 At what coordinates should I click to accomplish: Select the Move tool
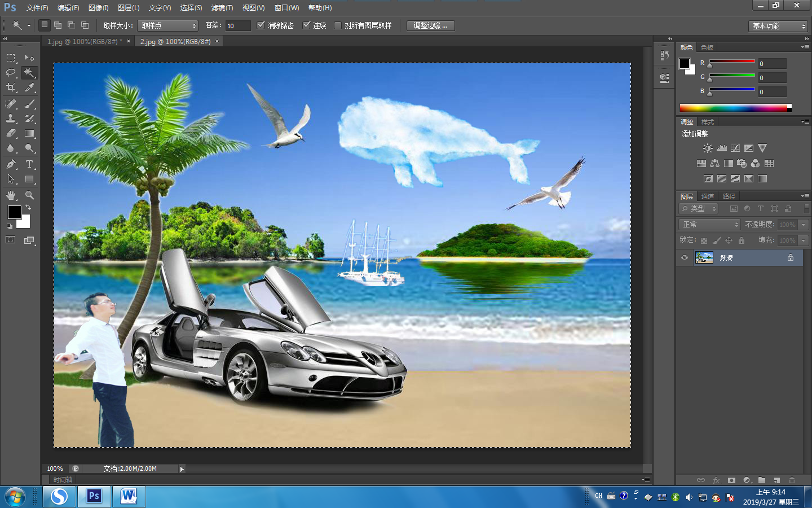(x=29, y=58)
